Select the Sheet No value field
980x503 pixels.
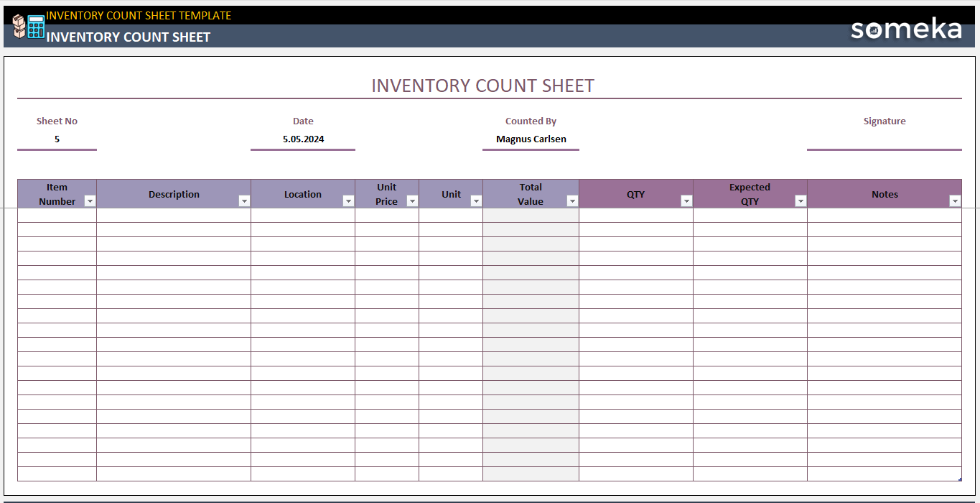[x=57, y=139]
